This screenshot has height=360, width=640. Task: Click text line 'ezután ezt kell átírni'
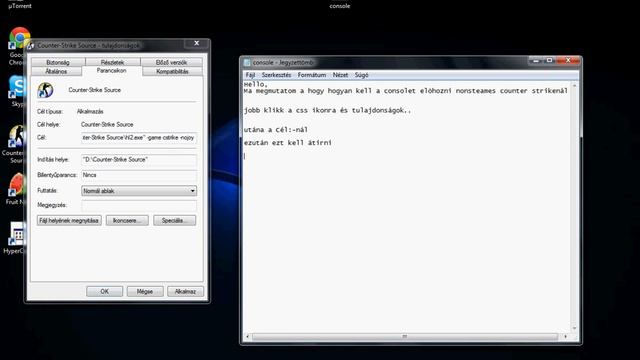288,143
